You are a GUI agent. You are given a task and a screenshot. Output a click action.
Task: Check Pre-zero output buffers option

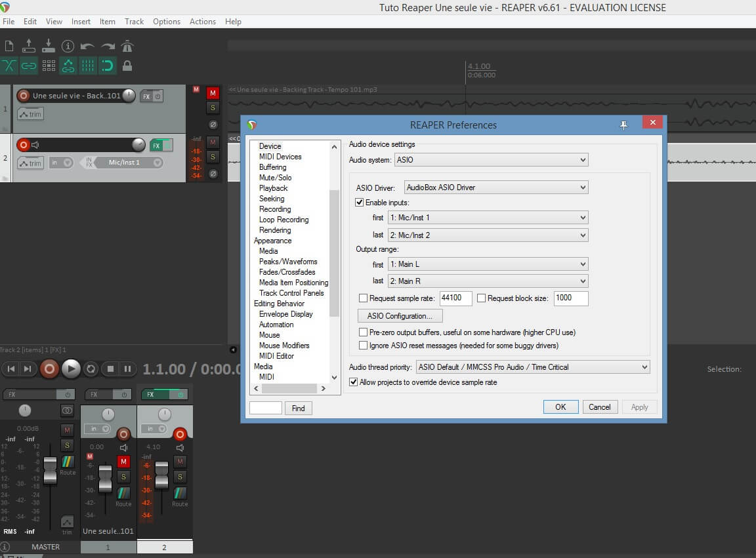coord(363,332)
